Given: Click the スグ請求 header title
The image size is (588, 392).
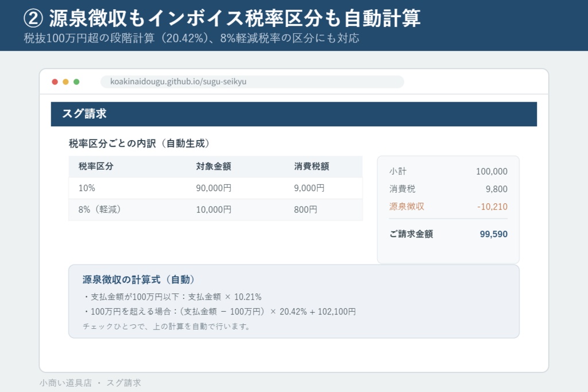Looking at the screenshot, I should [84, 114].
